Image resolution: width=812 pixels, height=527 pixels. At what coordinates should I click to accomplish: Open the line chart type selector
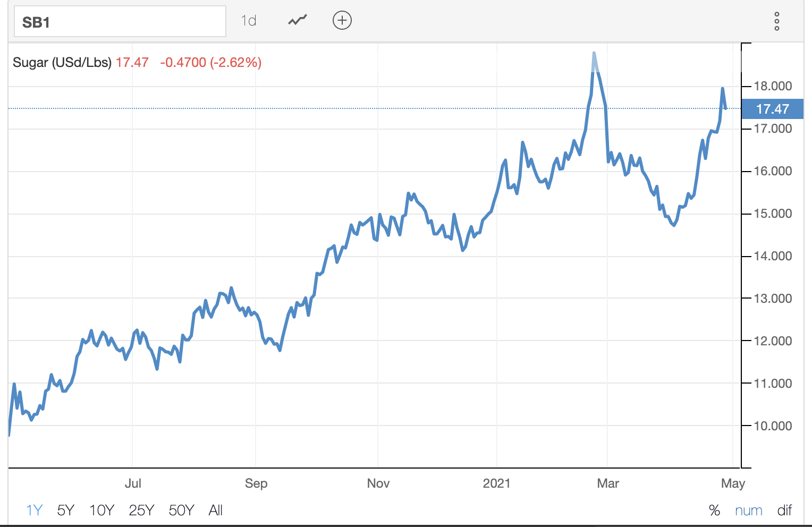tap(298, 20)
